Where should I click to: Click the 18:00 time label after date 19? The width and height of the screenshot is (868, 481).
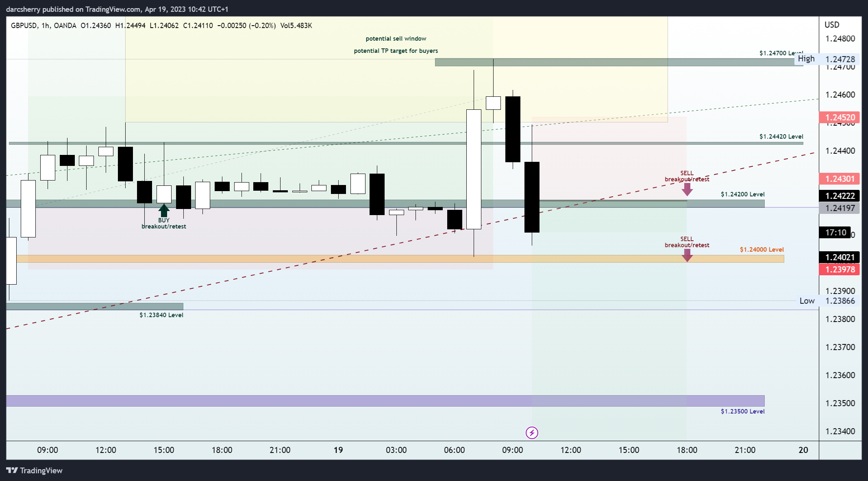(687, 450)
